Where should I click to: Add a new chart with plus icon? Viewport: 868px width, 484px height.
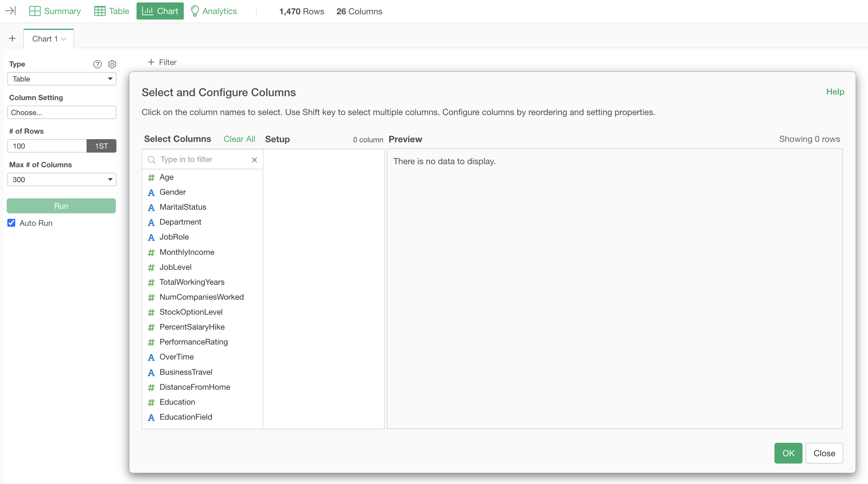coord(12,38)
